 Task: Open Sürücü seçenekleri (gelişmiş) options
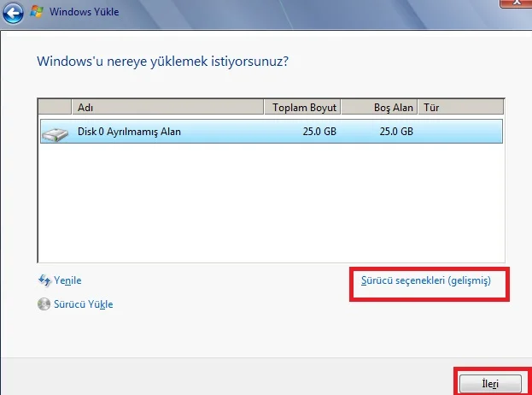click(x=425, y=280)
